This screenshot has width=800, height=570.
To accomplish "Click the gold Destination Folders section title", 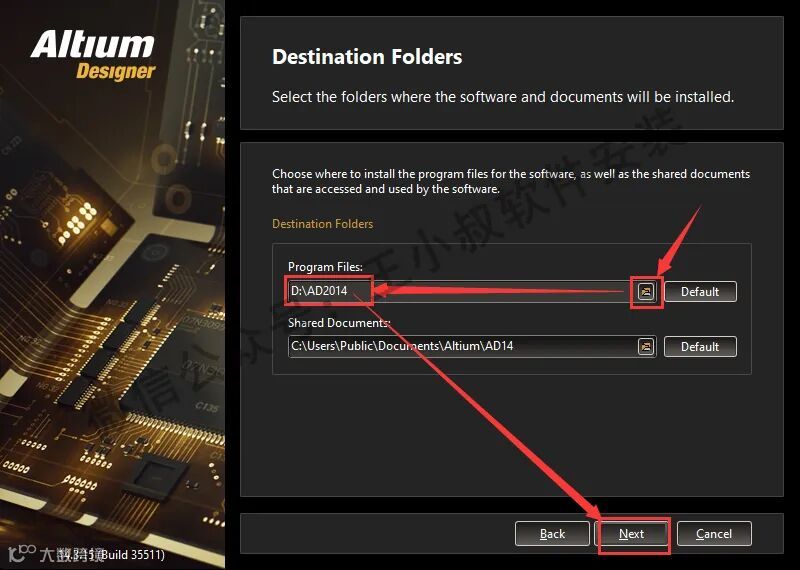I will pyautogui.click(x=322, y=224).
